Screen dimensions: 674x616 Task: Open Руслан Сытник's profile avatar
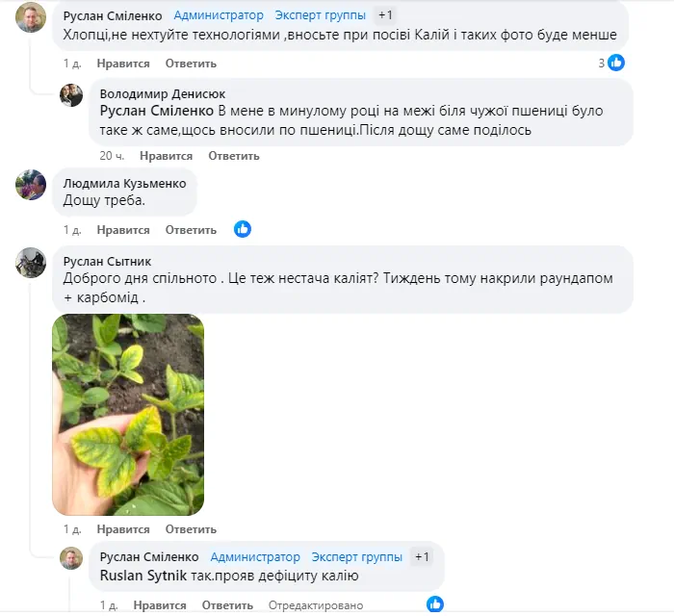coord(31,263)
